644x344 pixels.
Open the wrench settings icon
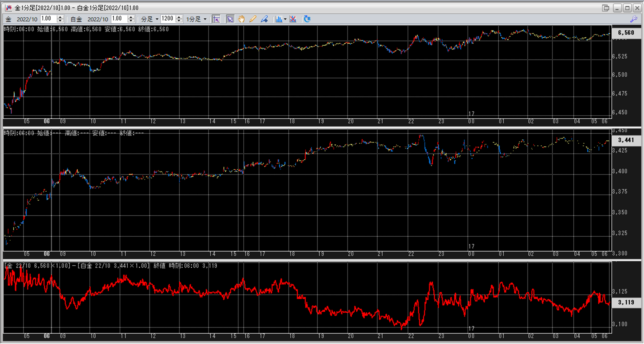pyautogui.click(x=634, y=19)
